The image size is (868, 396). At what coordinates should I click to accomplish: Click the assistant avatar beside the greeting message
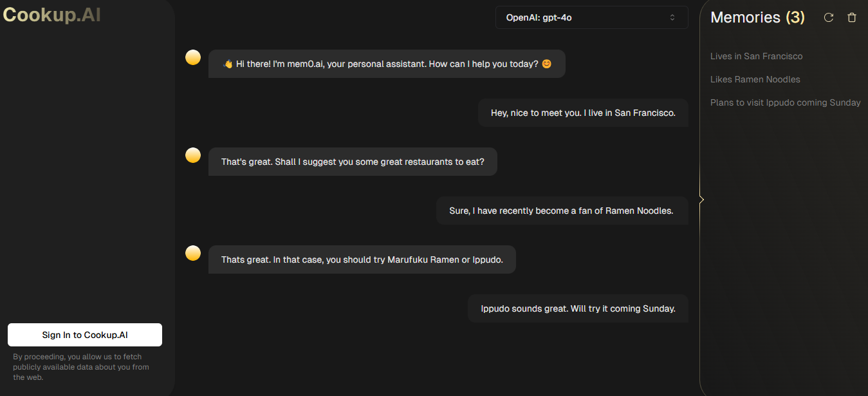tap(193, 57)
